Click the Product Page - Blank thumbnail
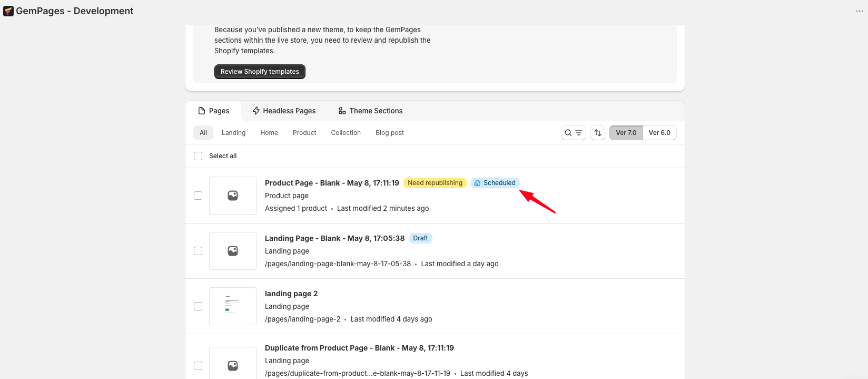 233,196
